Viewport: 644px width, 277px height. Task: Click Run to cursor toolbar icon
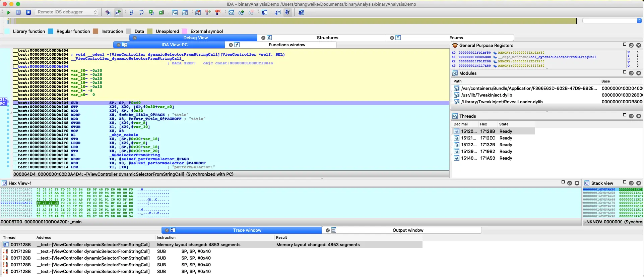(162, 12)
